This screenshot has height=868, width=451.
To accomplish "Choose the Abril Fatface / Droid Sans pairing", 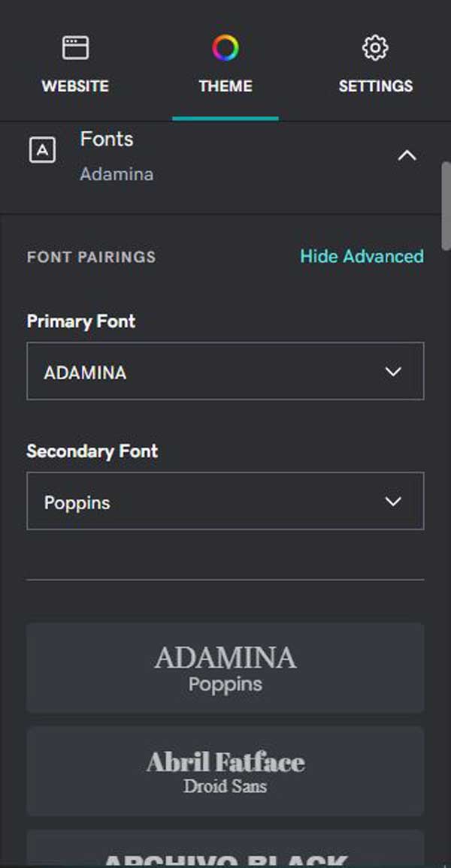I will click(225, 771).
